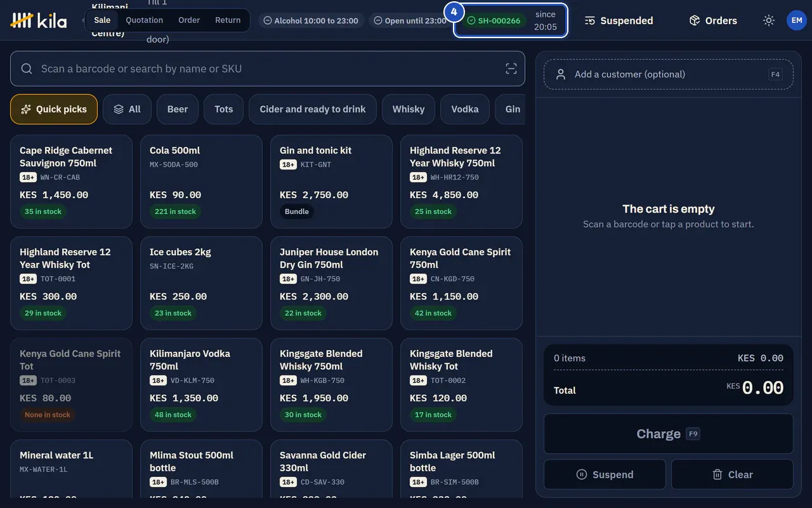Viewport: 812px width, 508px height.
Task: Toggle the light theme sun icon
Action: 769,20
